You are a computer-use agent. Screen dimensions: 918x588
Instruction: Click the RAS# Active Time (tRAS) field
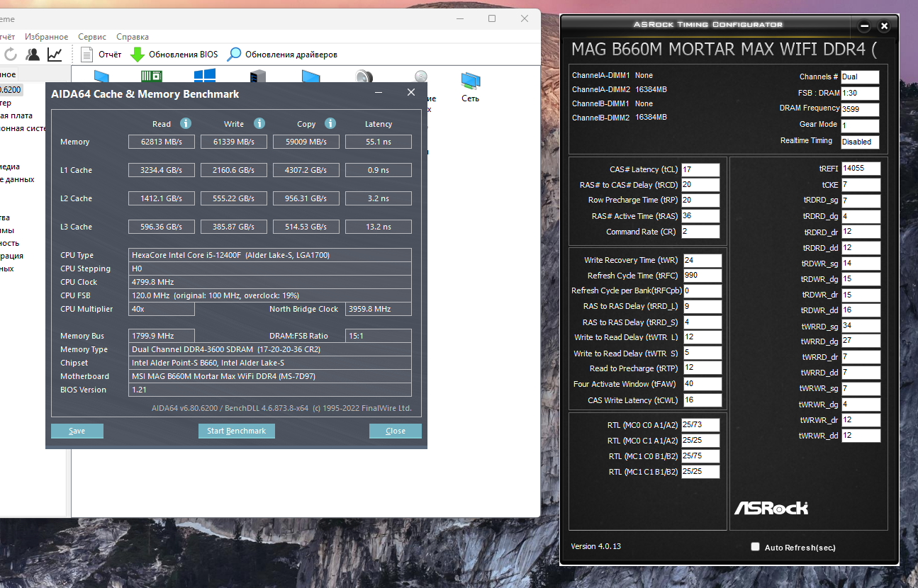pos(700,216)
